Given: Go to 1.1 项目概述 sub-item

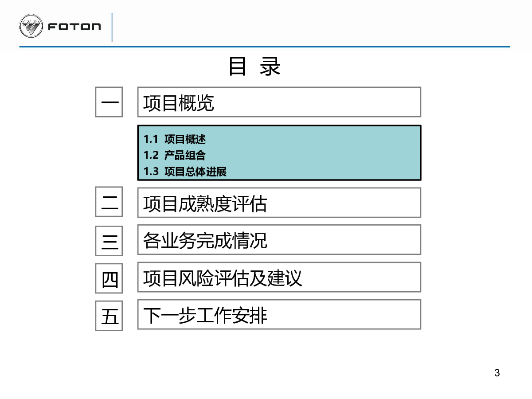Looking at the screenshot, I should [x=175, y=139].
